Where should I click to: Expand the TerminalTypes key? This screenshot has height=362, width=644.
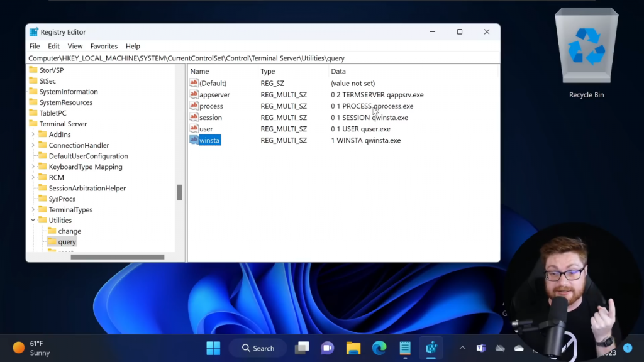click(x=33, y=210)
